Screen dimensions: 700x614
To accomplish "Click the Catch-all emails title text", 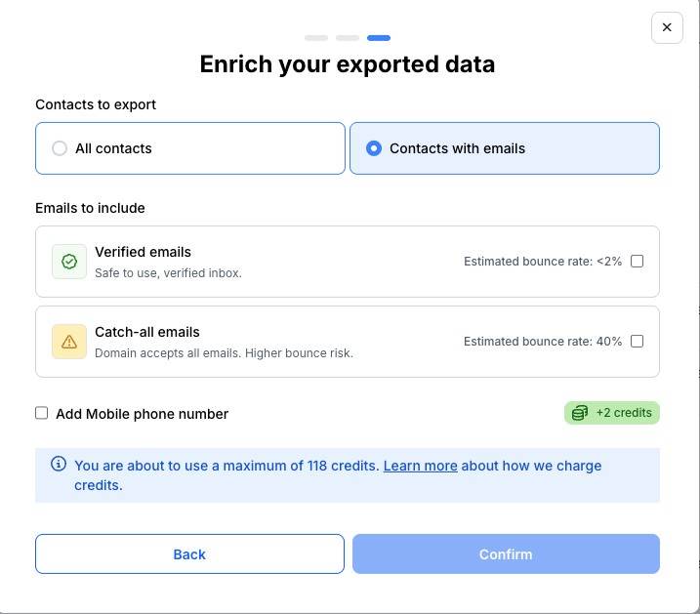I will click(x=146, y=332).
